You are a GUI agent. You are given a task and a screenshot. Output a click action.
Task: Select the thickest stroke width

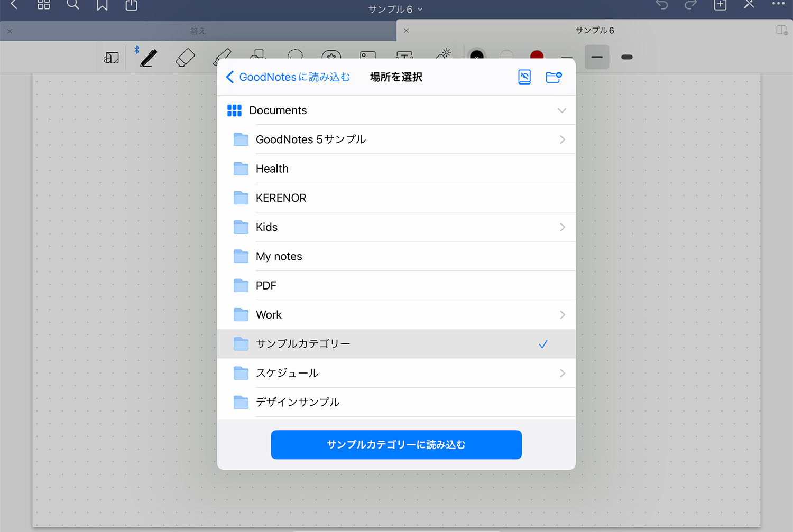[x=627, y=57]
